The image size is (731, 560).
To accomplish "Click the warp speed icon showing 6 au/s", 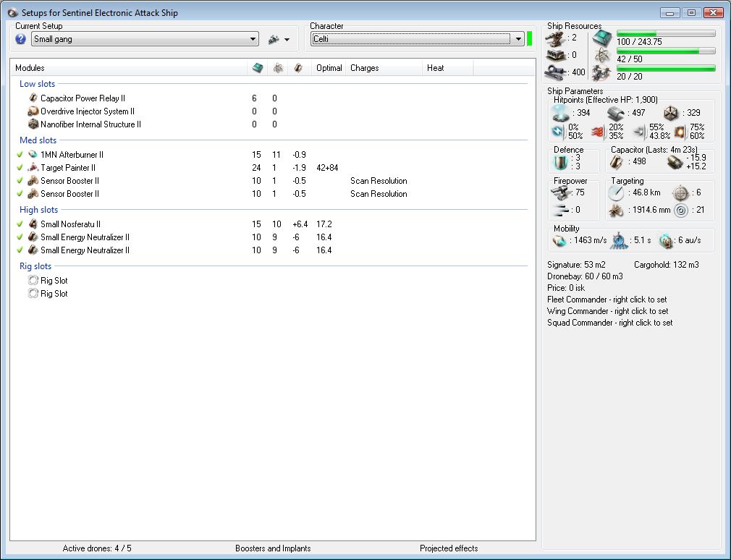I will [666, 241].
